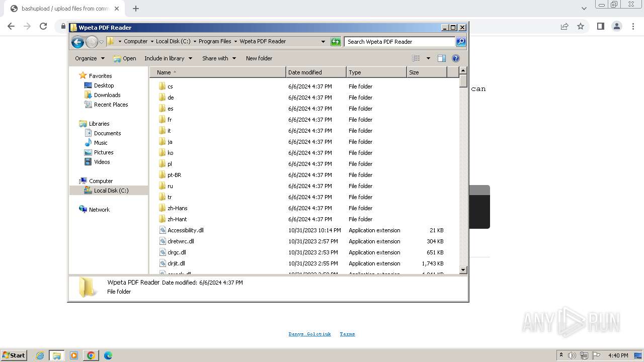The height and width of the screenshot is (362, 644).
Task: Reload the Chrome page
Action: click(43, 26)
